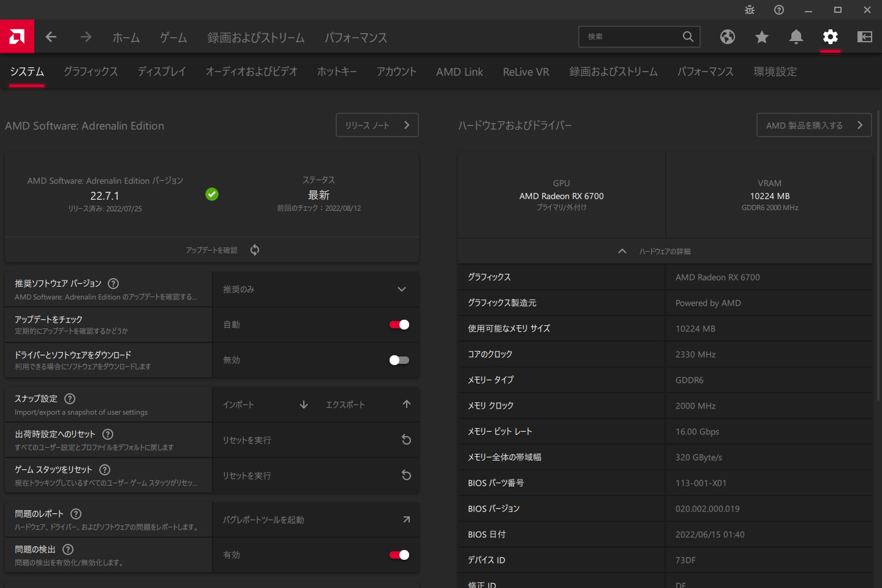The image size is (882, 588).
Task: Click the green up-to-date checkmark
Action: click(212, 194)
